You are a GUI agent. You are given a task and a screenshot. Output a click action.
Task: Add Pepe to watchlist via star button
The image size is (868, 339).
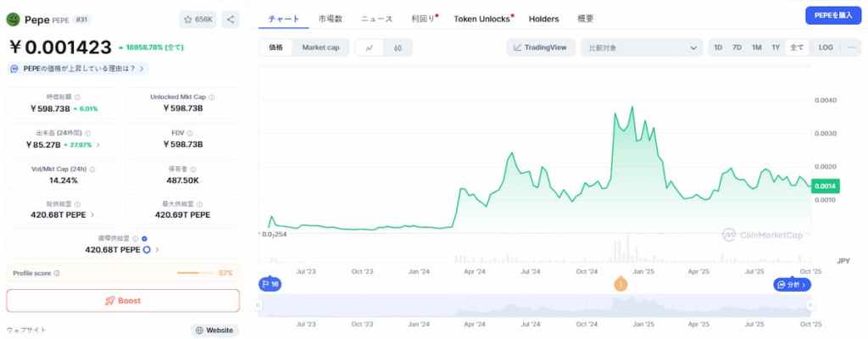pos(199,19)
